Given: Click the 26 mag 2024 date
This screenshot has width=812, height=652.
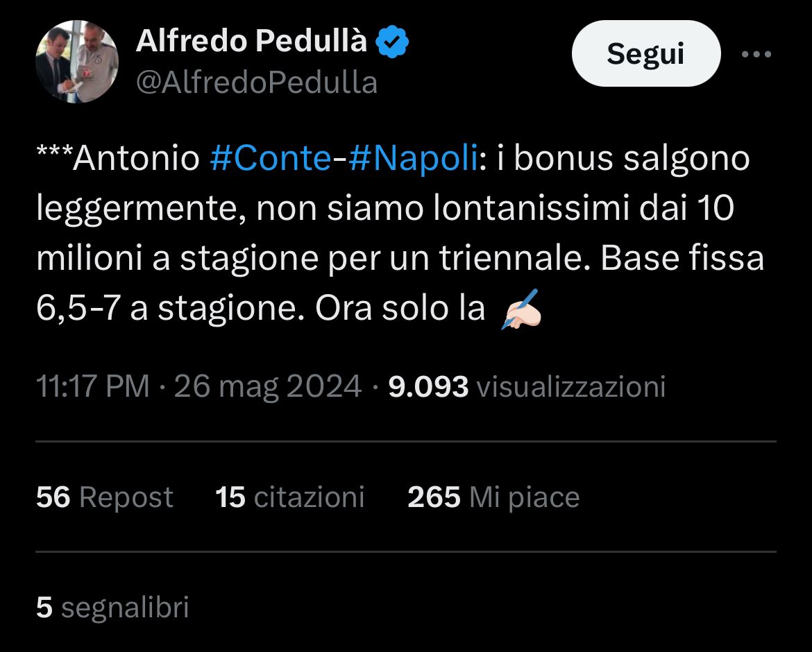Looking at the screenshot, I should pyautogui.click(x=268, y=386).
